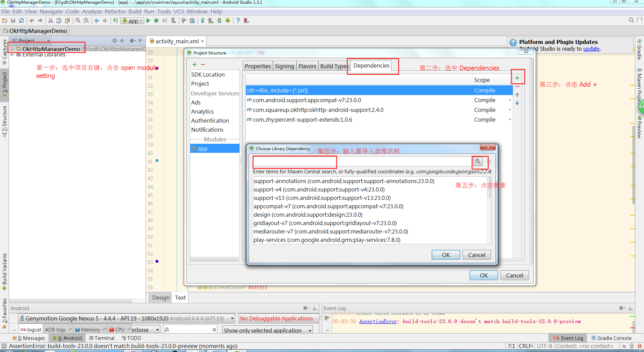644x352 pixels.
Task: Open the Show only selected application dropdown
Action: click(x=268, y=330)
